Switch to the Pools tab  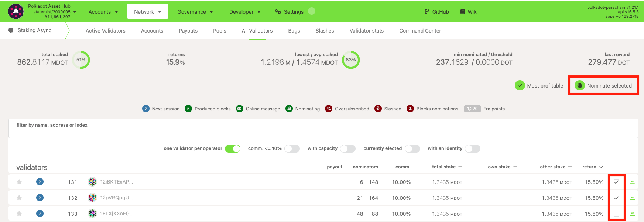point(220,31)
